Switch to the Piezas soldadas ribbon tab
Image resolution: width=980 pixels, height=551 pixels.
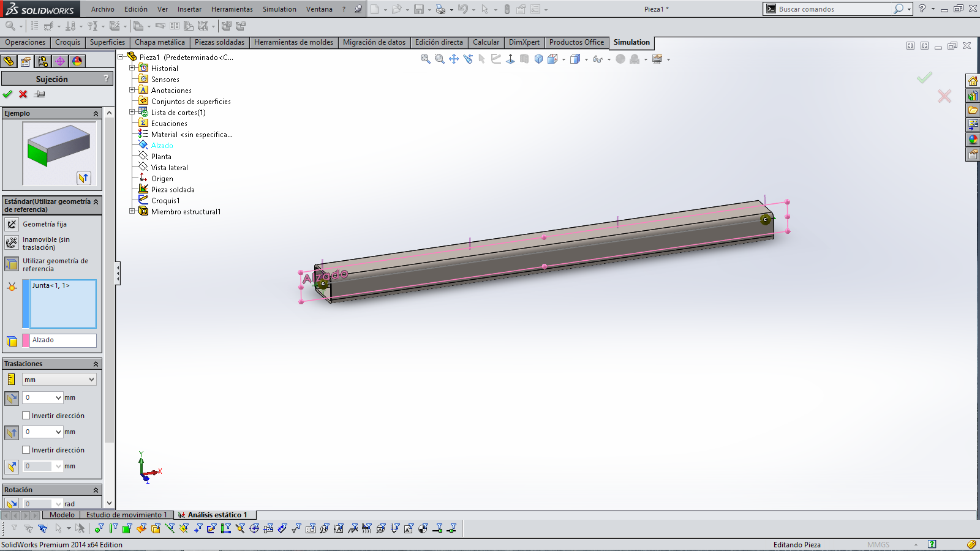[219, 42]
